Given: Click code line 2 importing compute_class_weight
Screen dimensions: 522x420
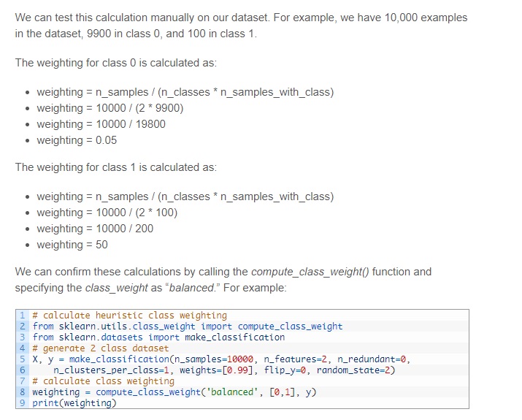Looking at the screenshot, I should click(188, 326).
